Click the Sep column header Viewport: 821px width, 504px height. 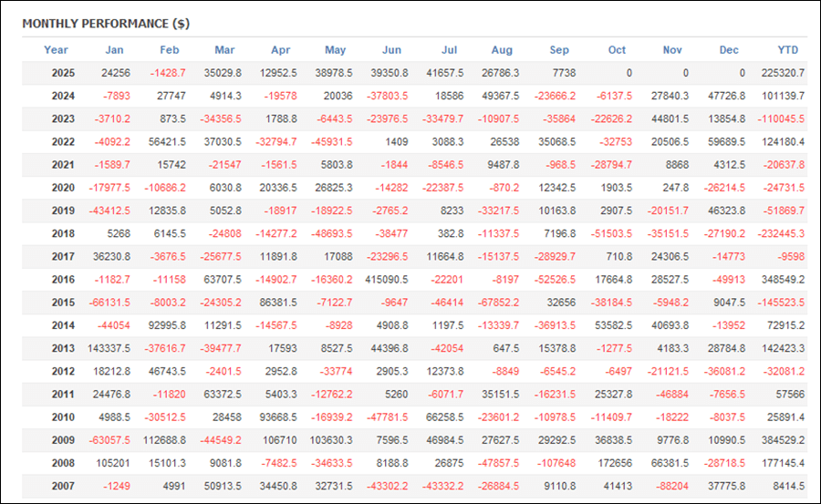point(559,50)
